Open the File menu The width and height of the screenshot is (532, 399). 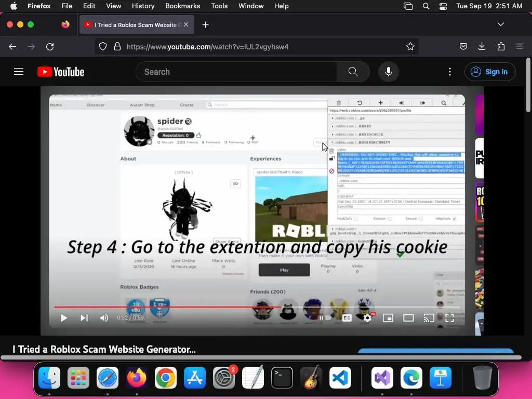[x=67, y=6]
